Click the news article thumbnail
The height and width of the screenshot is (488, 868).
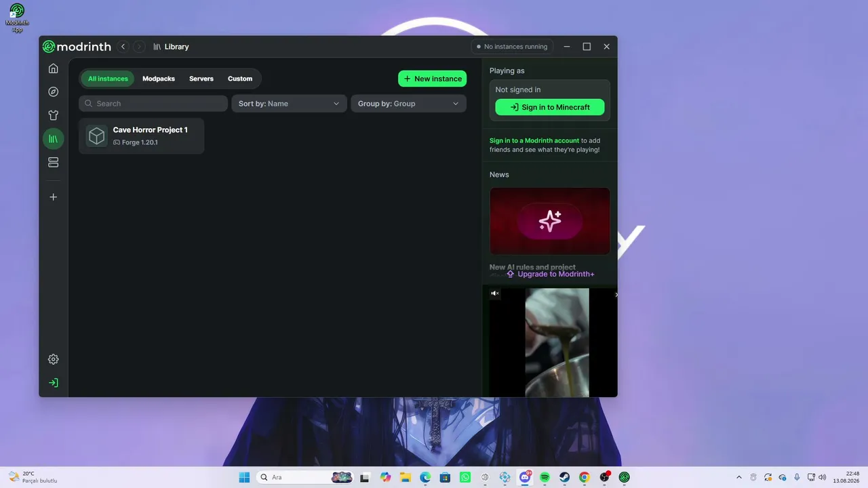(x=550, y=221)
